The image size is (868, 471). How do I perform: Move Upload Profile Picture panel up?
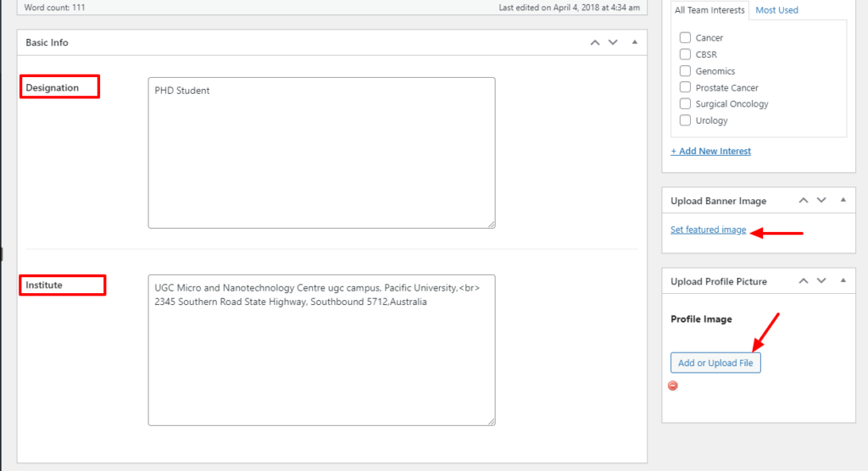[x=803, y=281]
